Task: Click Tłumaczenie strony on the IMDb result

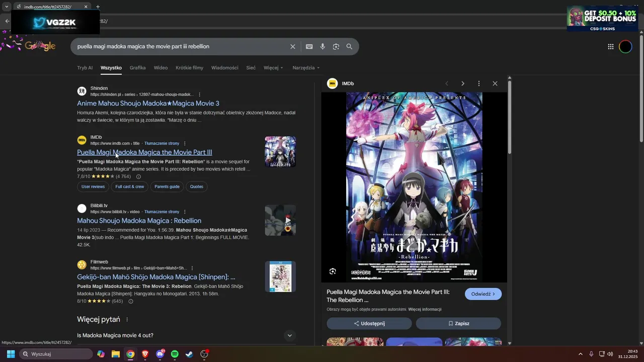Action: 162,143
